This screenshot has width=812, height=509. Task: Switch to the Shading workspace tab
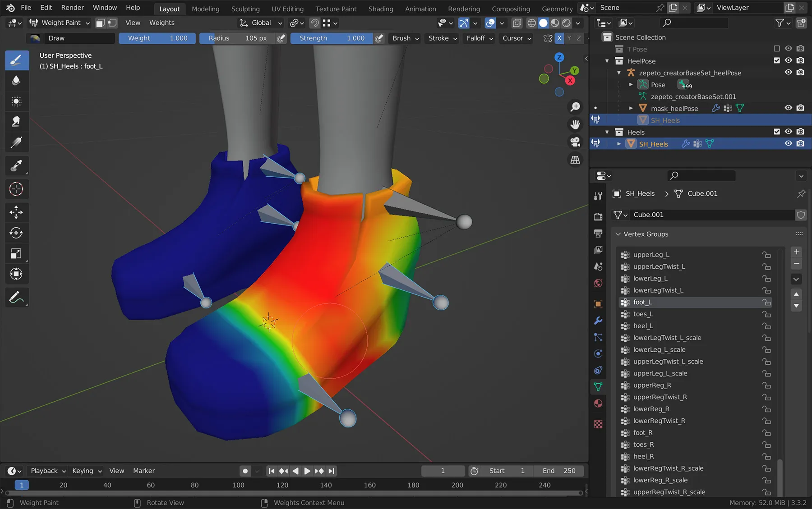381,9
